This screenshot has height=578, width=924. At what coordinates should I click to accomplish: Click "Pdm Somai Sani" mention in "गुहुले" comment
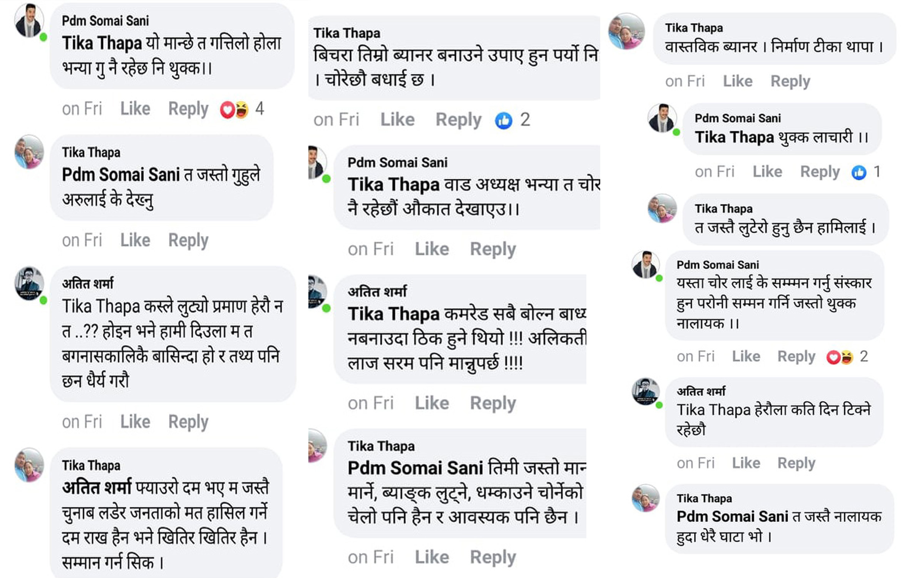(121, 175)
